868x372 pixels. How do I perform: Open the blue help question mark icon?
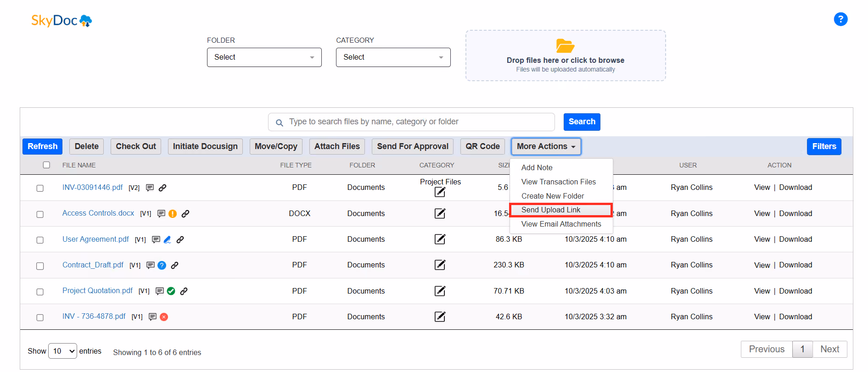point(840,19)
